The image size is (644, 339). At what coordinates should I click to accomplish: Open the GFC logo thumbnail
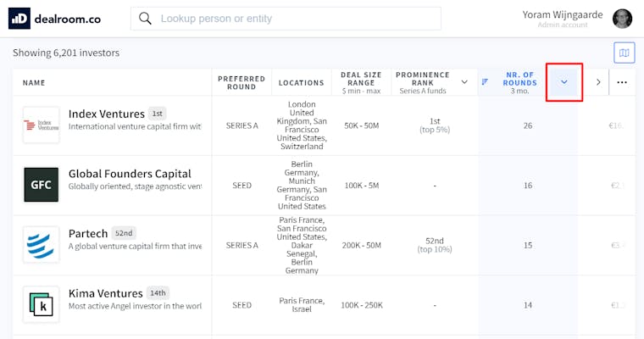tap(41, 185)
